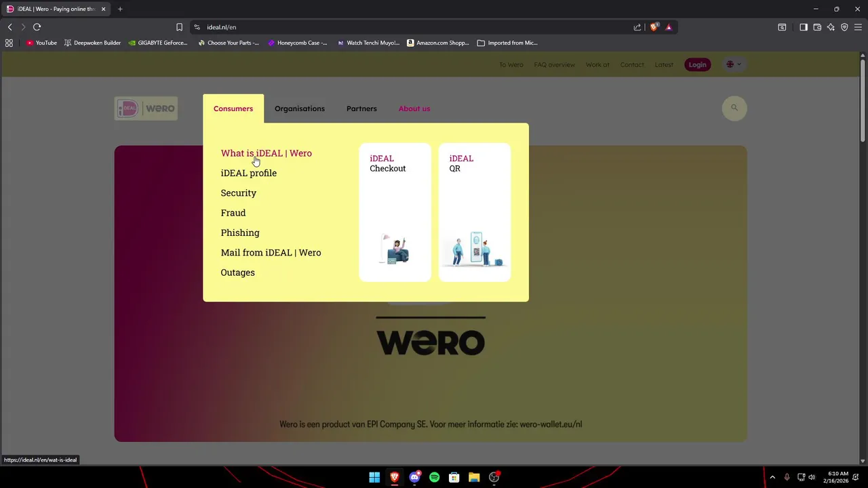868x488 pixels.
Task: Click the tab search icon in toolbar
Action: coord(782,27)
